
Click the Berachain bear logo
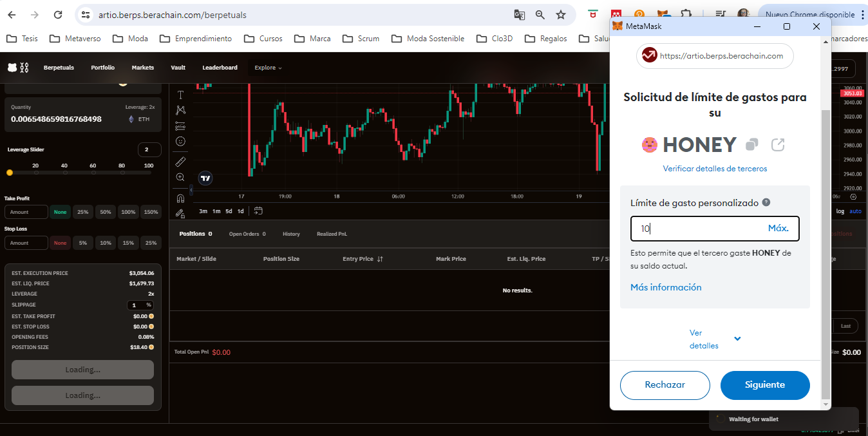(12, 68)
